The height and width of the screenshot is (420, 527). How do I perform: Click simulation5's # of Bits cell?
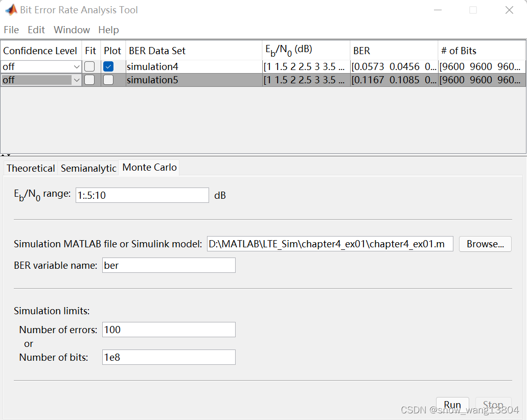coord(482,80)
